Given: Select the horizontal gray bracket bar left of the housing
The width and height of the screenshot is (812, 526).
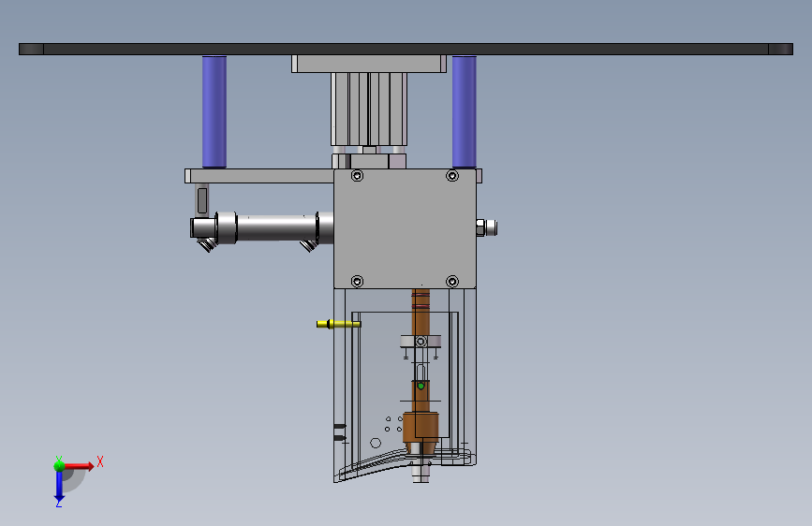Looking at the screenshot, I should point(259,176).
